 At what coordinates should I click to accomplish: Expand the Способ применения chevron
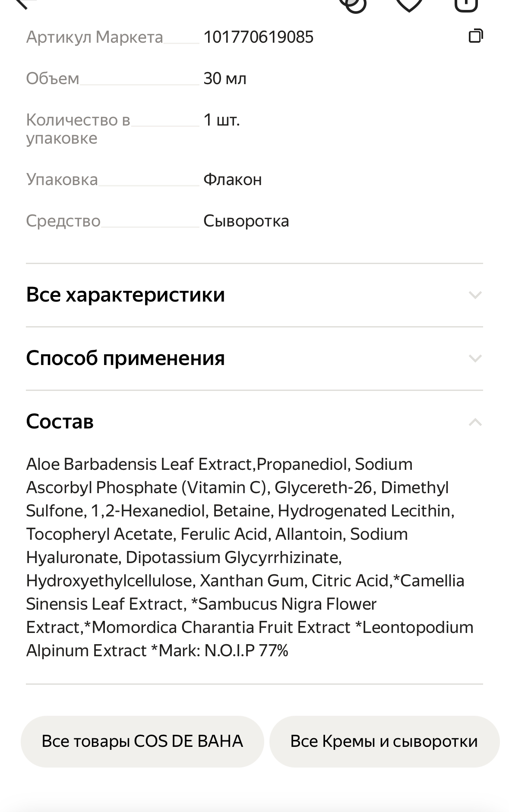(x=475, y=359)
